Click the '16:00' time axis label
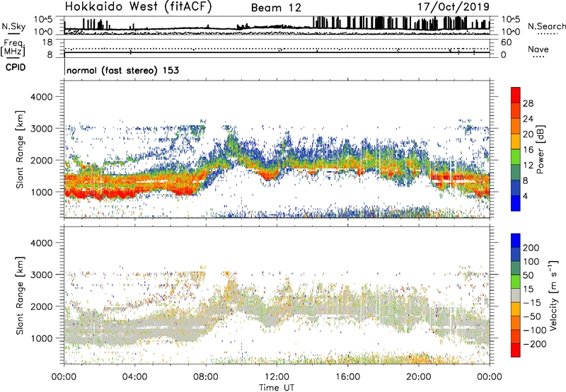566x392 pixels. point(347,377)
